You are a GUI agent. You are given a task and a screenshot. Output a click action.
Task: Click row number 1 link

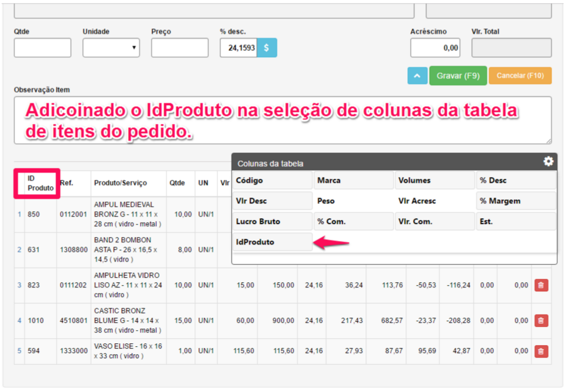click(19, 214)
